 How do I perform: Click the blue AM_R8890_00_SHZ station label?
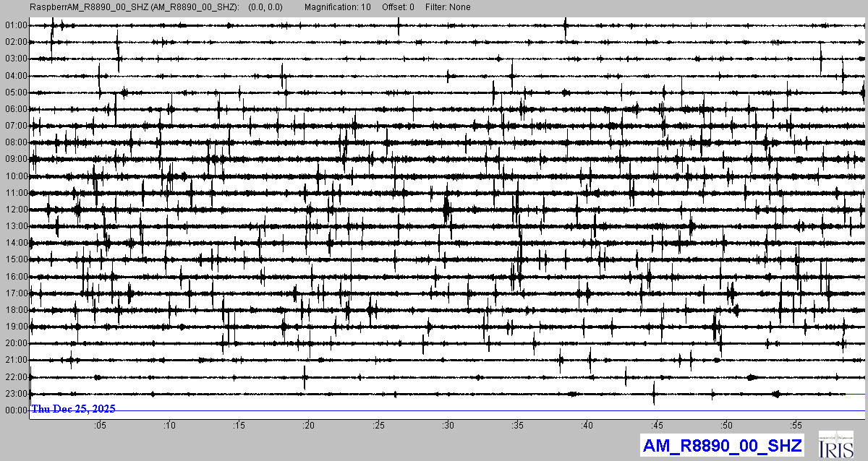722,446
